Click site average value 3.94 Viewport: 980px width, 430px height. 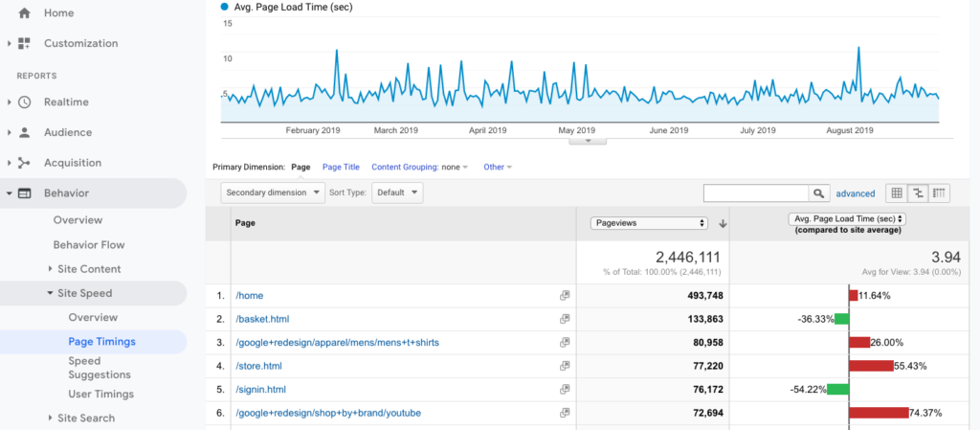click(x=948, y=257)
